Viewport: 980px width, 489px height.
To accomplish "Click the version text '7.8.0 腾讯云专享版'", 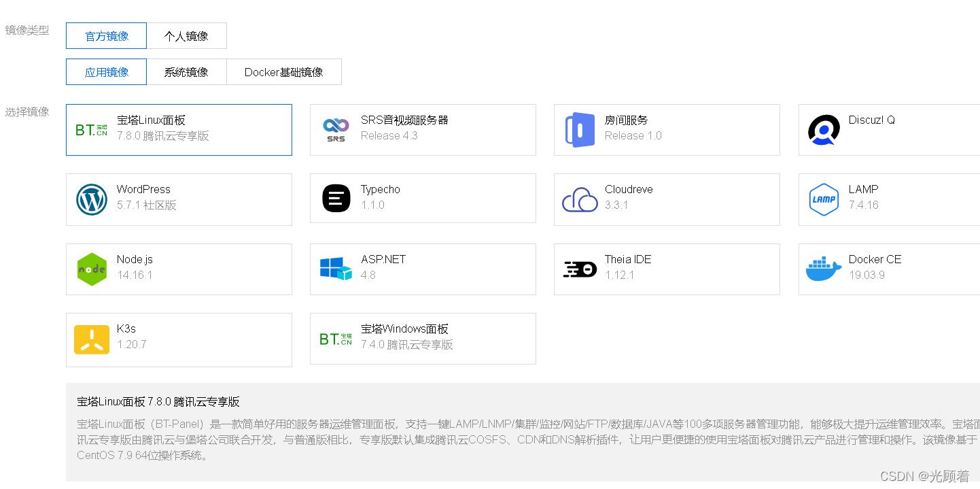I will coord(163,136).
